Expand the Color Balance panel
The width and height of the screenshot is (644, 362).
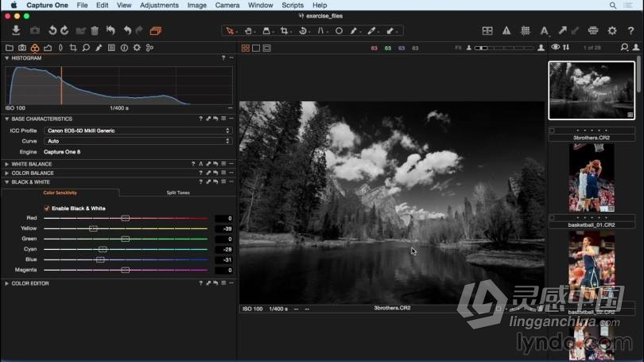pyautogui.click(x=6, y=173)
